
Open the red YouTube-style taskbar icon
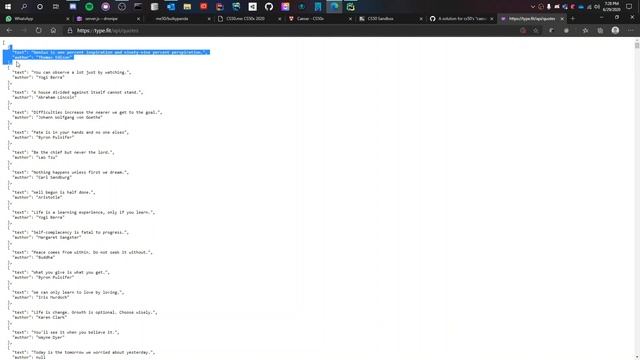click(x=203, y=7)
